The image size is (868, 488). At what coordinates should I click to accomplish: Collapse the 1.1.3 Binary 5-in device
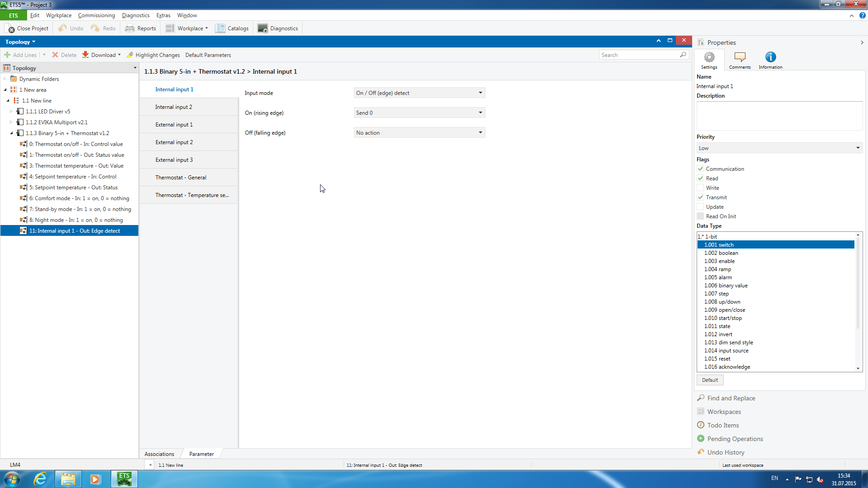[x=11, y=133]
